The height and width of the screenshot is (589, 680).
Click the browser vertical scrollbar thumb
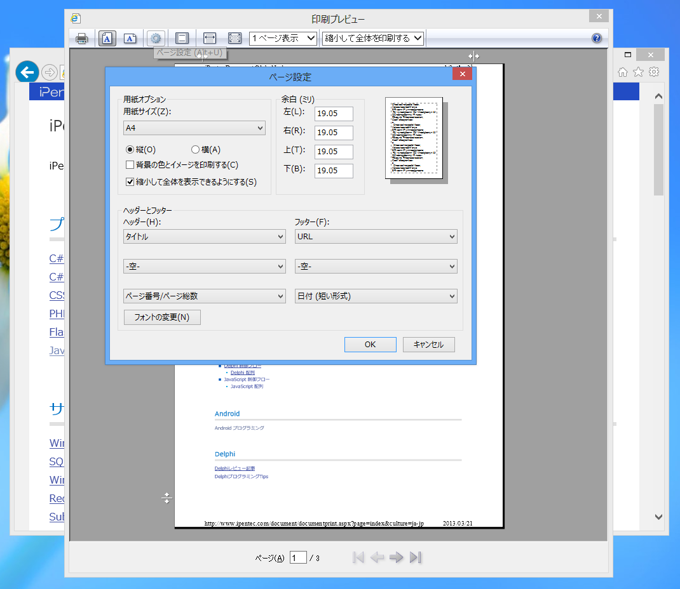tap(658, 150)
